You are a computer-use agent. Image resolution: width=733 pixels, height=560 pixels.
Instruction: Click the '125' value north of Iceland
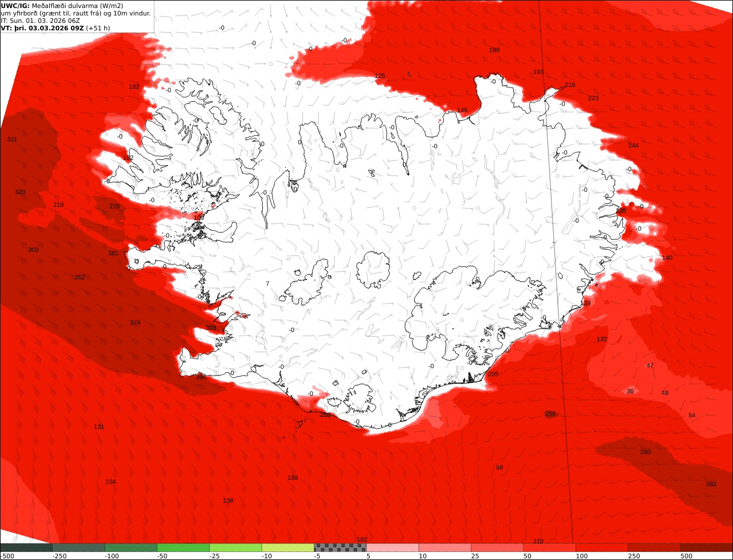380,76
